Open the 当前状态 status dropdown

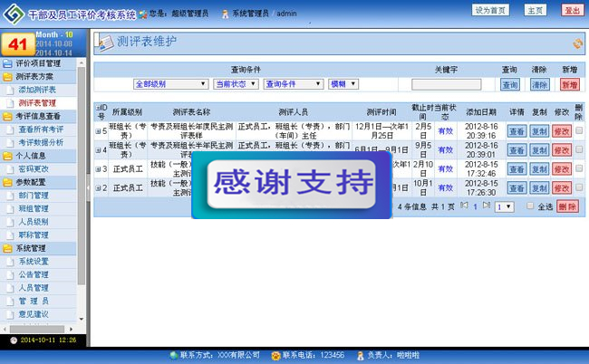[237, 84]
